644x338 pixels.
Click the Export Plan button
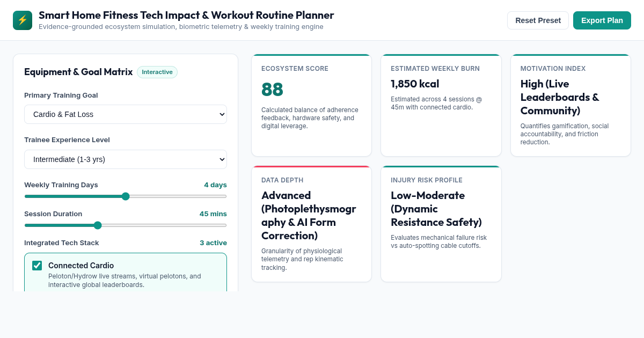tap(602, 20)
